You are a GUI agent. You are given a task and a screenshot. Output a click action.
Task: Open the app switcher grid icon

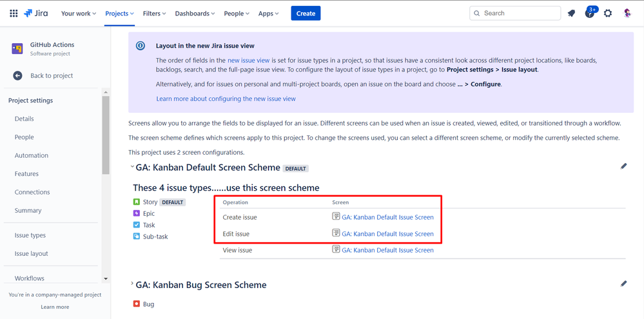coord(14,13)
